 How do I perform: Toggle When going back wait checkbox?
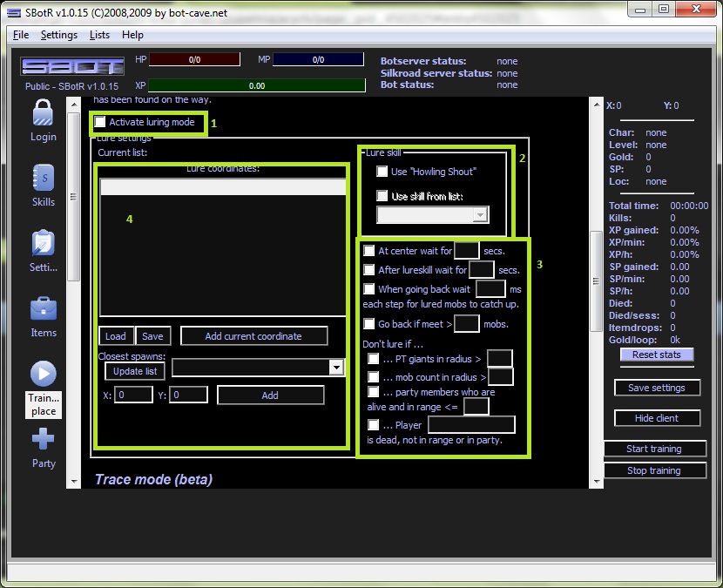click(x=368, y=288)
